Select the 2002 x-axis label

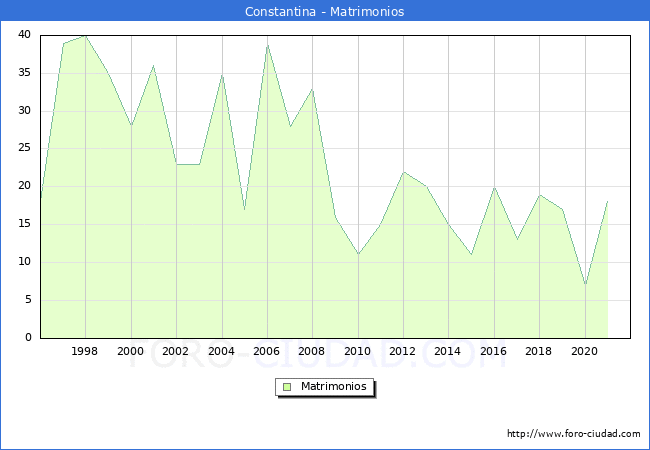tap(175, 351)
